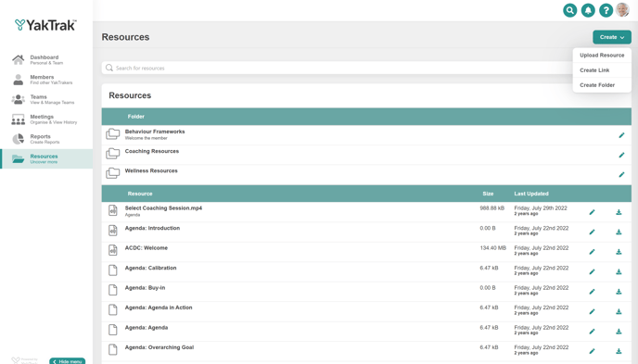The height and width of the screenshot is (364, 638).
Task: Edit the ACDC: Welcome resource
Action: (x=592, y=252)
